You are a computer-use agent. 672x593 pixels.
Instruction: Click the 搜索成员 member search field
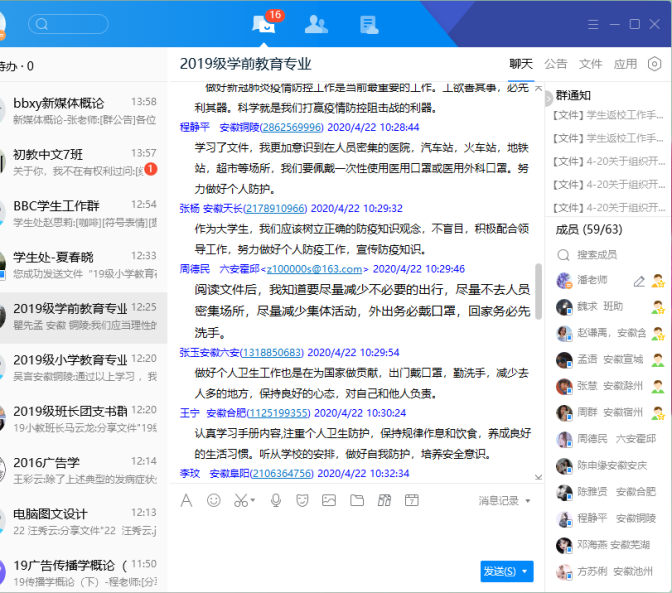click(611, 255)
